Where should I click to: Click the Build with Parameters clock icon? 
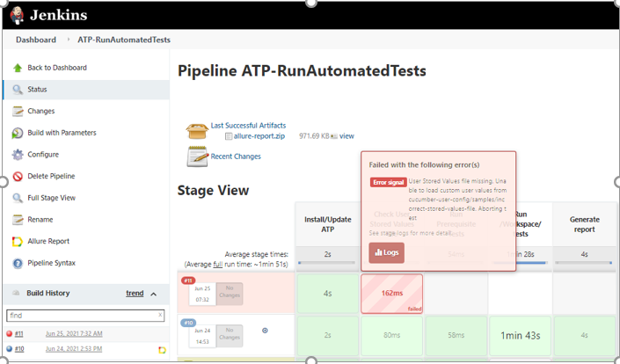(x=18, y=133)
